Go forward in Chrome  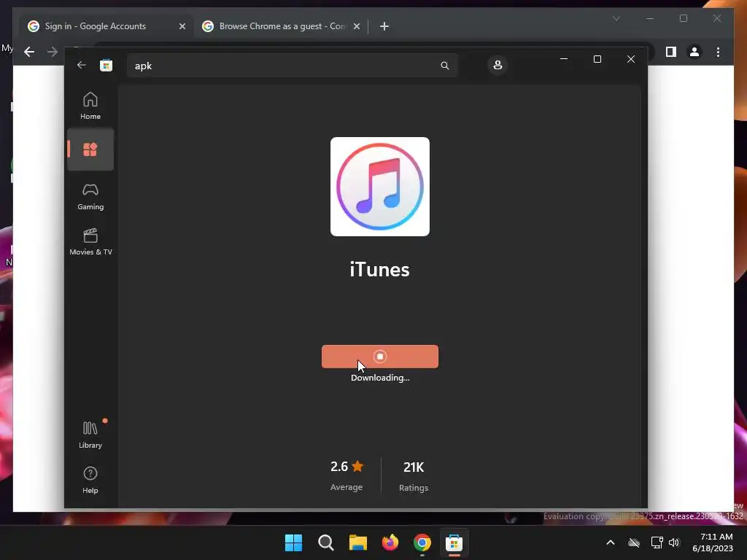[x=53, y=52]
